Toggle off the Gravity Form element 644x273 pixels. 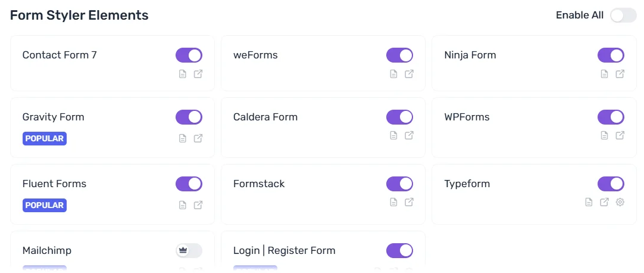tap(189, 117)
